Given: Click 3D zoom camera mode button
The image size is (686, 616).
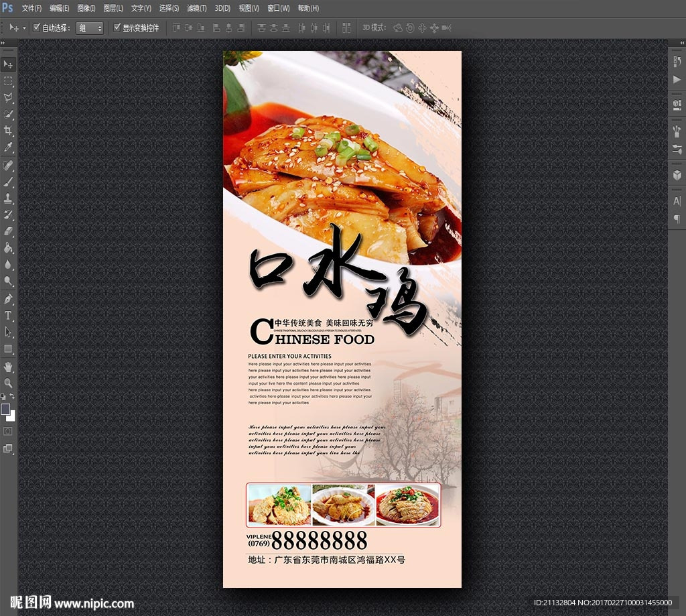Looking at the screenshot, I should coord(446,28).
